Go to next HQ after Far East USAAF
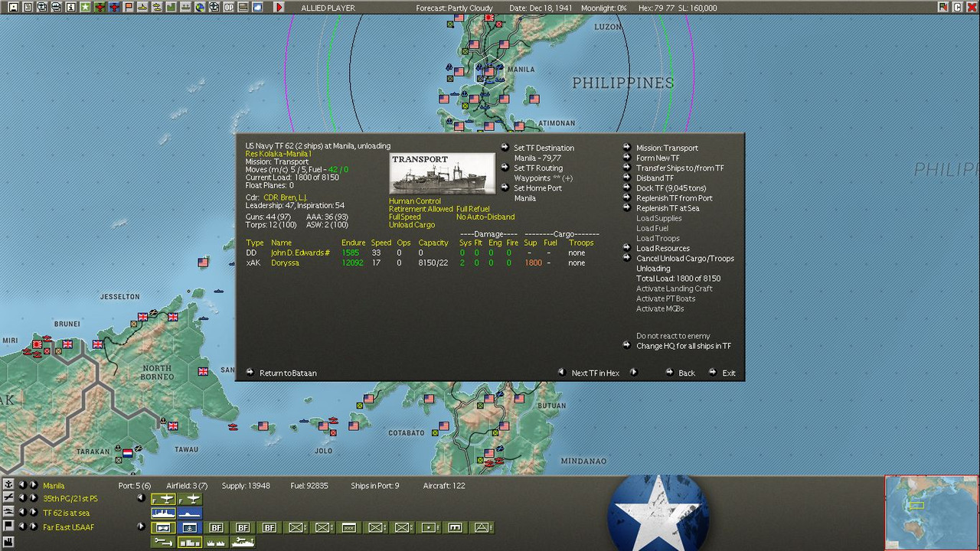Image resolution: width=980 pixels, height=551 pixels. point(34,527)
